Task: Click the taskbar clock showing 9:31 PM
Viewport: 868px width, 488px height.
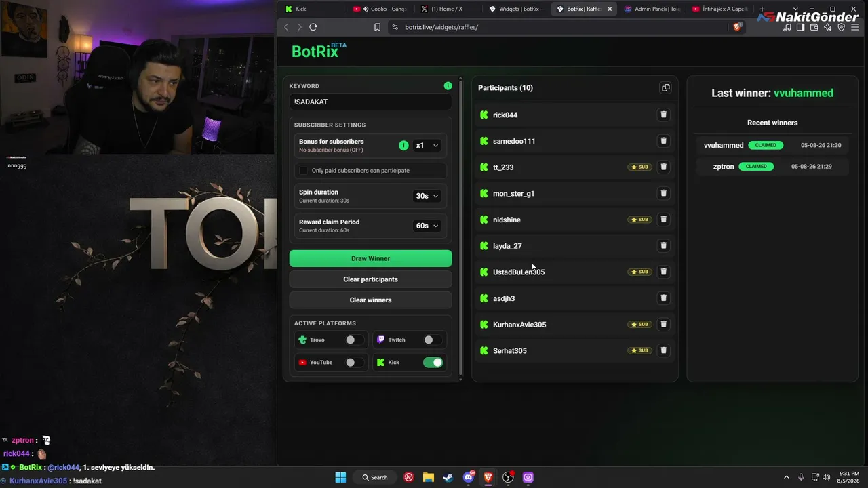Action: point(849,477)
